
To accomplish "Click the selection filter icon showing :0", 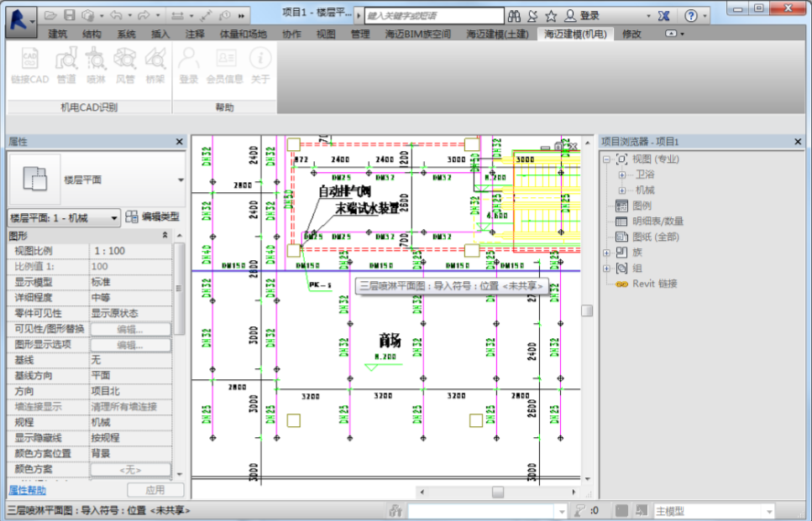I will [x=580, y=511].
